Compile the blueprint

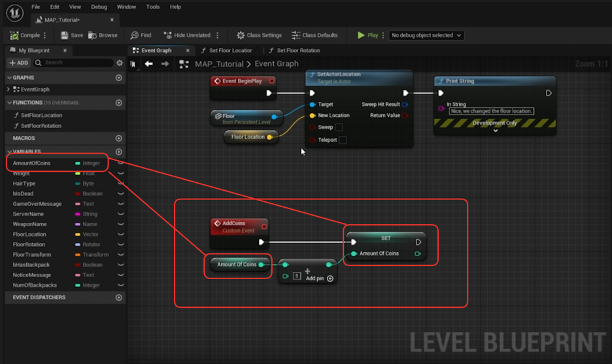point(25,35)
